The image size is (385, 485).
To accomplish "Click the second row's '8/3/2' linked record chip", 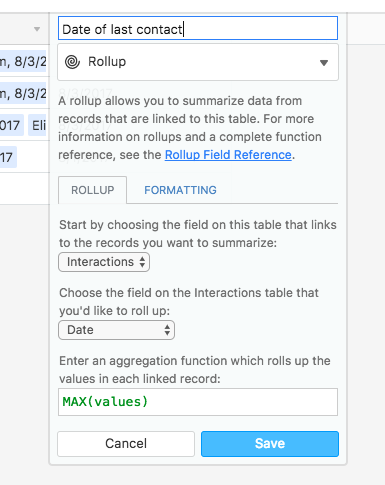I will (x=23, y=93).
